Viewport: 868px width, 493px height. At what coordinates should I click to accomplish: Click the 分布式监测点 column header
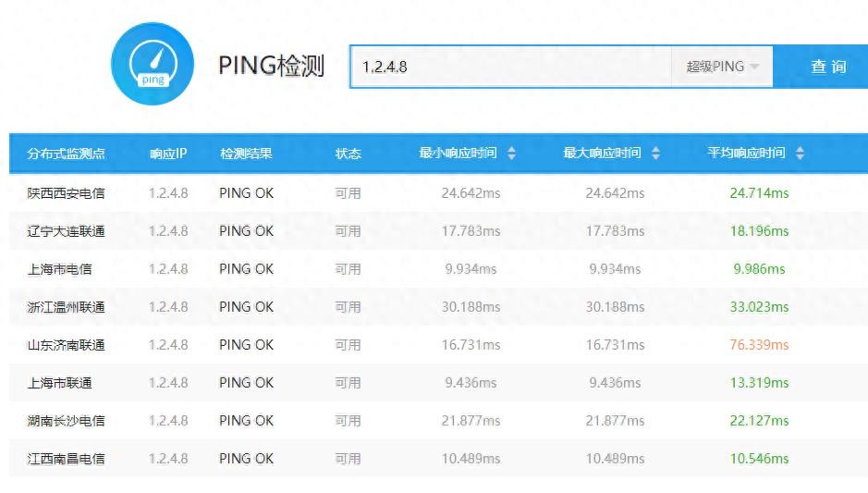(67, 154)
